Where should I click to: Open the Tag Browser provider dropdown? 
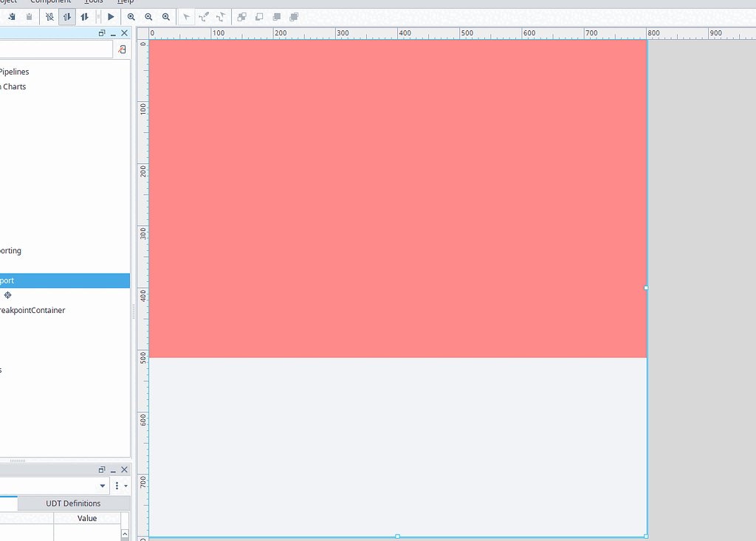point(103,486)
